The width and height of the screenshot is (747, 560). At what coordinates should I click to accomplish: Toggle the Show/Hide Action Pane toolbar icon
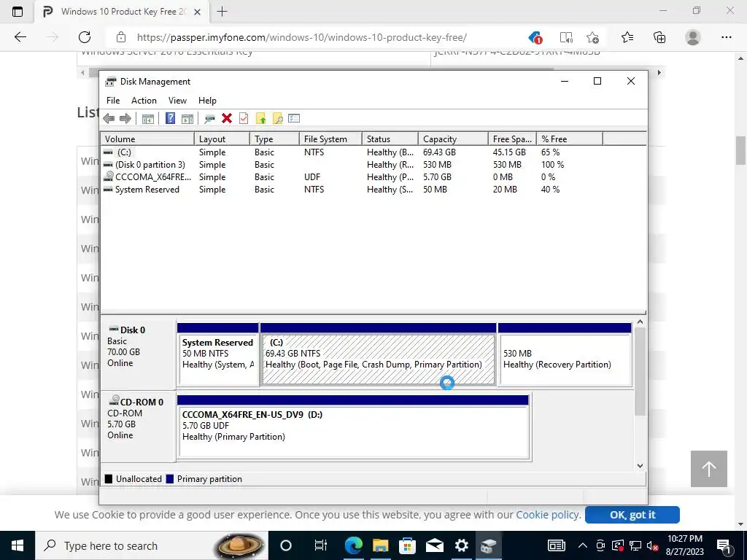pos(187,119)
